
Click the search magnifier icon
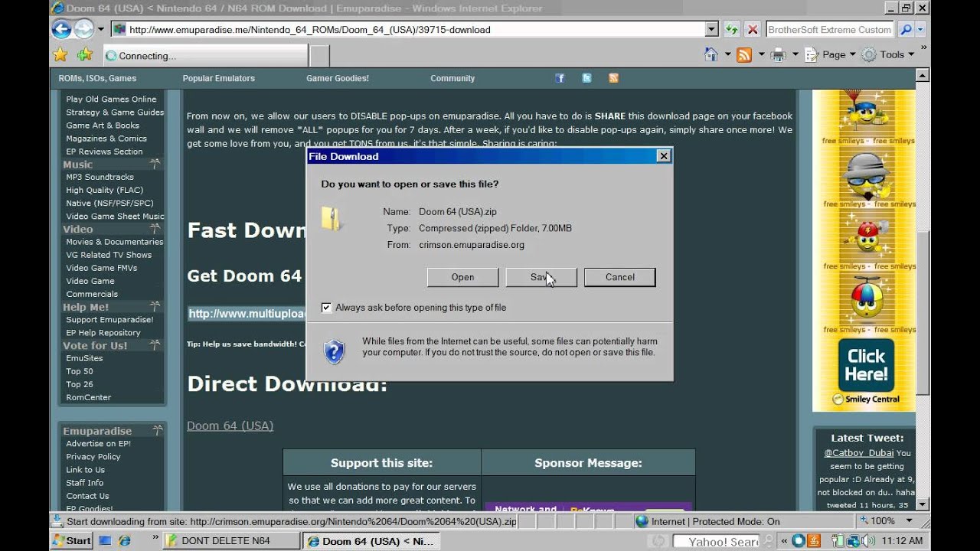(x=906, y=30)
